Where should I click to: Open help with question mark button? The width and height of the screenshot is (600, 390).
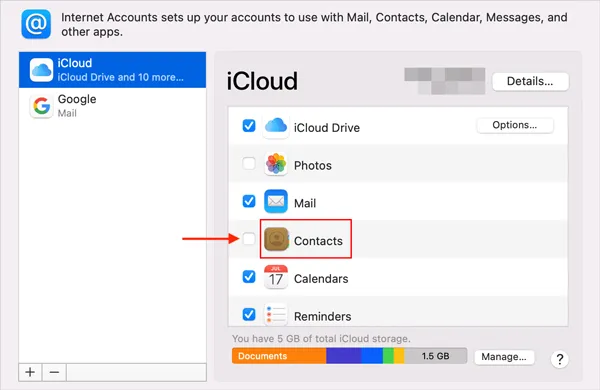point(559,359)
